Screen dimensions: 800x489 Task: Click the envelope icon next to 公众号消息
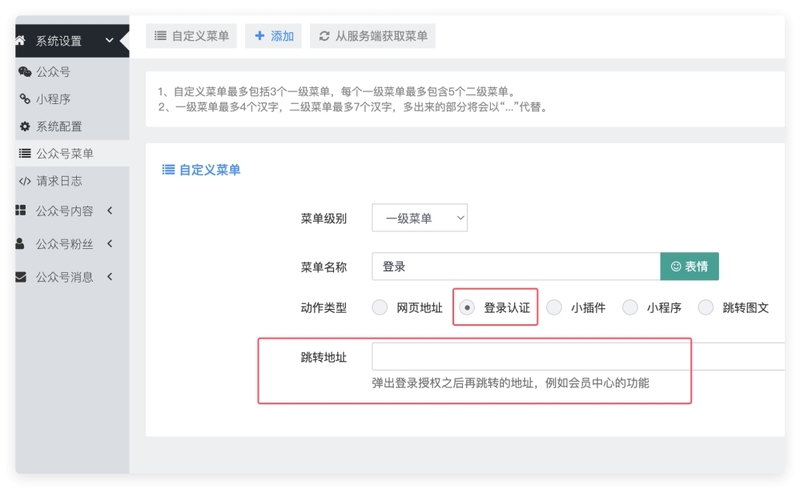(21, 277)
